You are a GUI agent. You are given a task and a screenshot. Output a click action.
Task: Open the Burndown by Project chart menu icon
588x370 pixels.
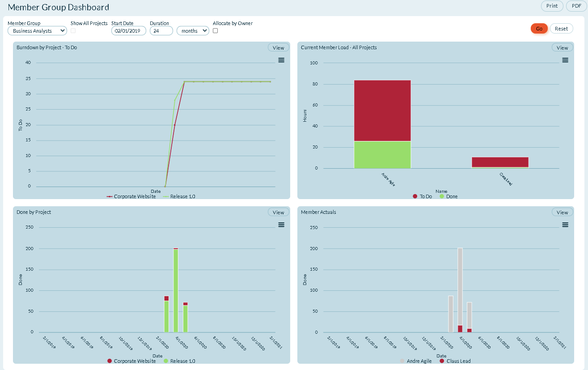point(281,60)
